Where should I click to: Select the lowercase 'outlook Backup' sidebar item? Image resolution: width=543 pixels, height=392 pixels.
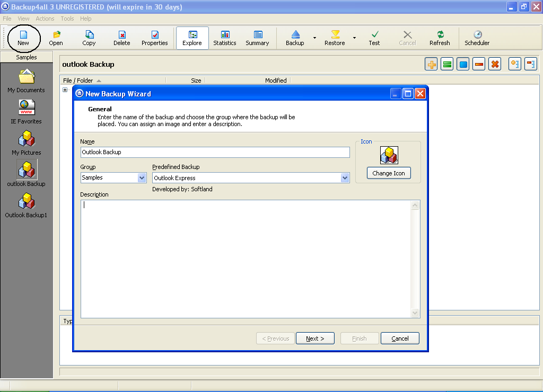[27, 174]
